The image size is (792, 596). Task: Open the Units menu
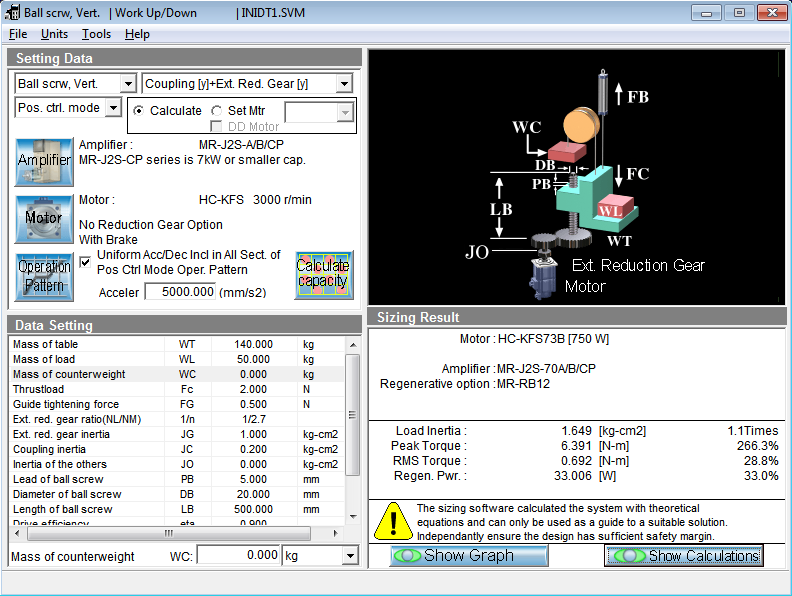[x=54, y=34]
